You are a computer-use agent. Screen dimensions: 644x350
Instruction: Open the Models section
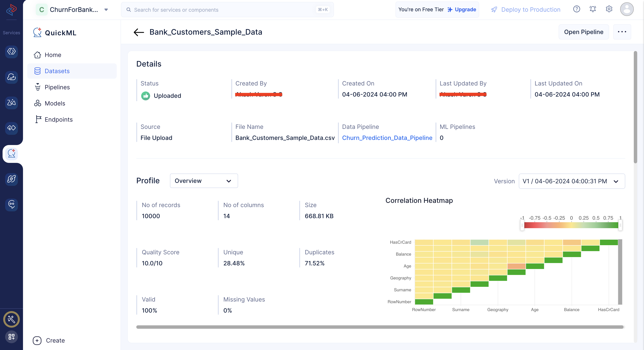coord(55,103)
